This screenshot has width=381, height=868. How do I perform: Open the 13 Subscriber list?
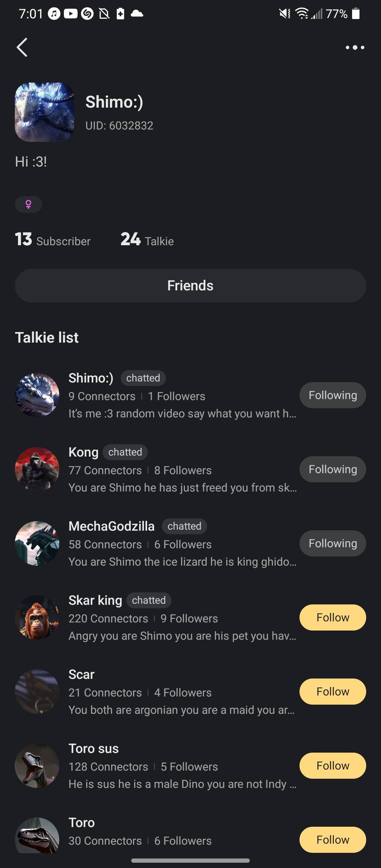click(x=53, y=240)
